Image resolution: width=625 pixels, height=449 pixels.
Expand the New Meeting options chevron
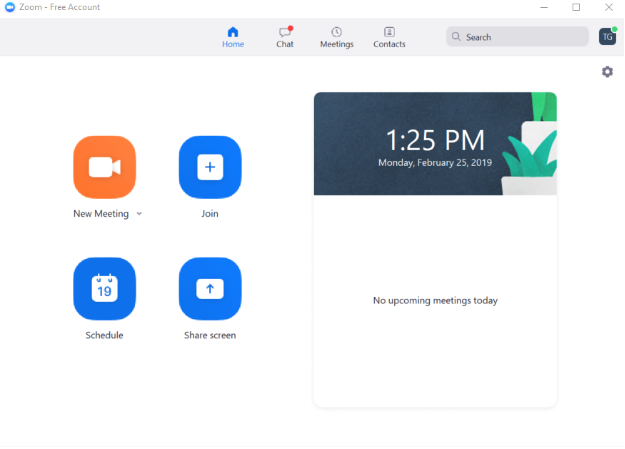pyautogui.click(x=139, y=214)
